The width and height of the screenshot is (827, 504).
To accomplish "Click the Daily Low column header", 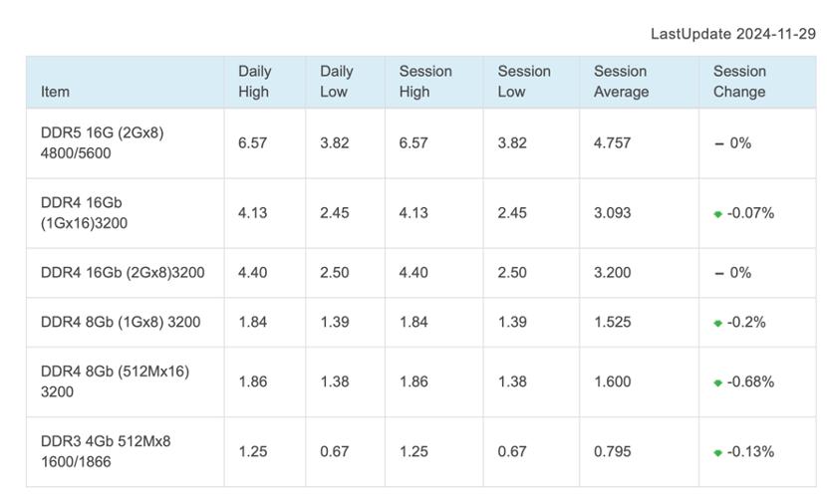I will tap(336, 82).
